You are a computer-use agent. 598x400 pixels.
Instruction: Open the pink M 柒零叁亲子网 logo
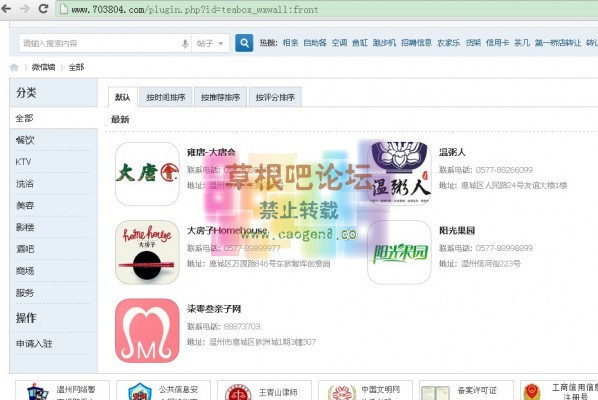[x=147, y=331]
